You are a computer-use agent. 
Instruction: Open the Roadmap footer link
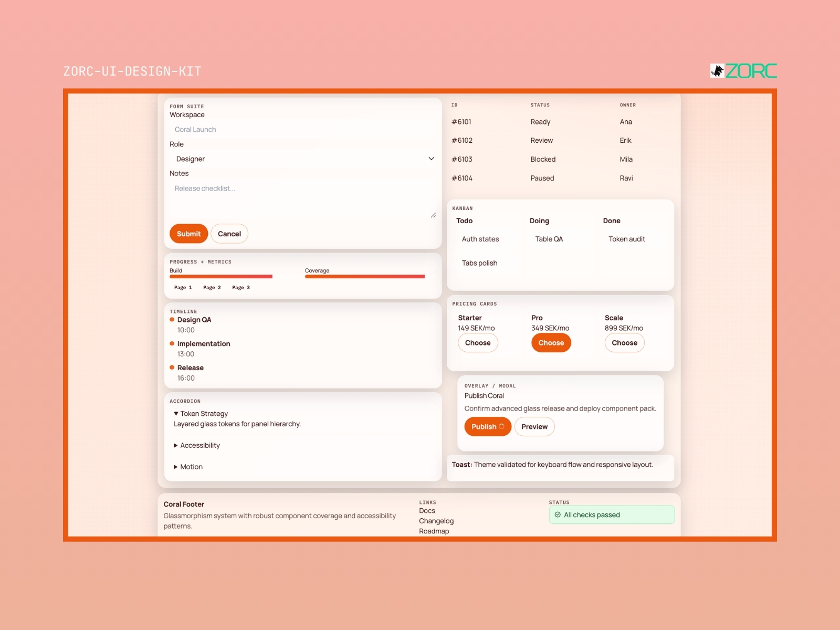click(434, 531)
